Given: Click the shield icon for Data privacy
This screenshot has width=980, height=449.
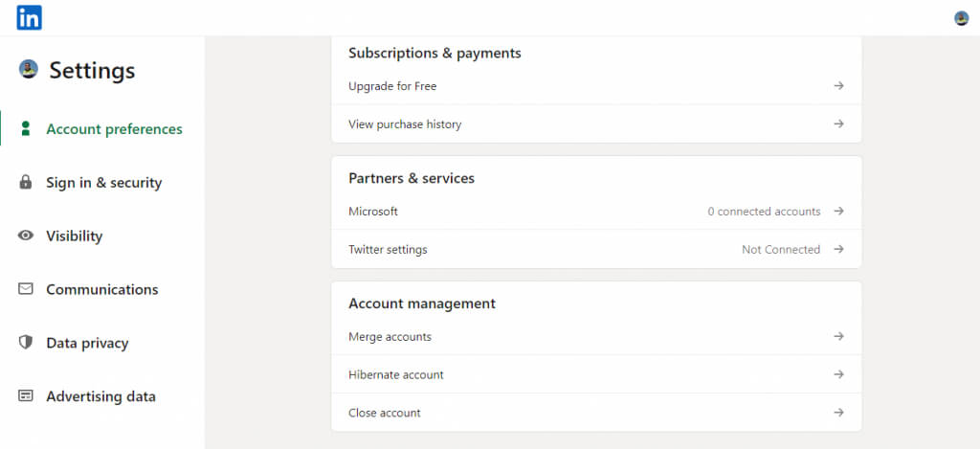Looking at the screenshot, I should click(26, 343).
